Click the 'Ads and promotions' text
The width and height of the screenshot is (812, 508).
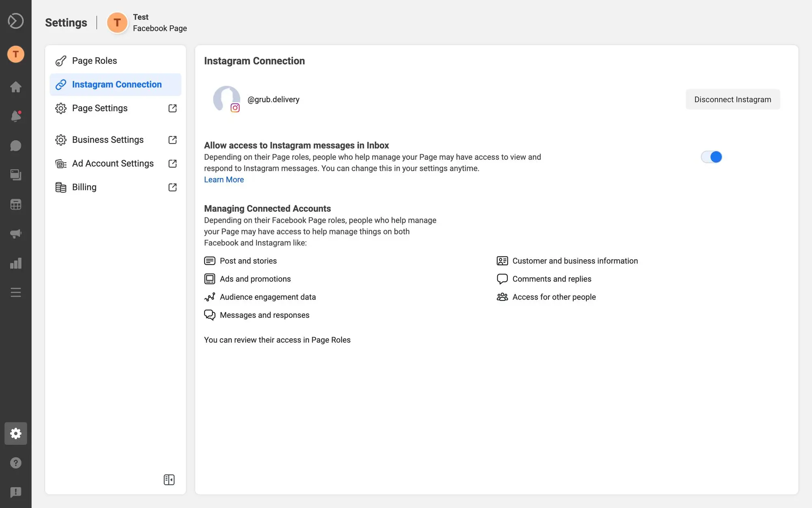click(x=255, y=279)
